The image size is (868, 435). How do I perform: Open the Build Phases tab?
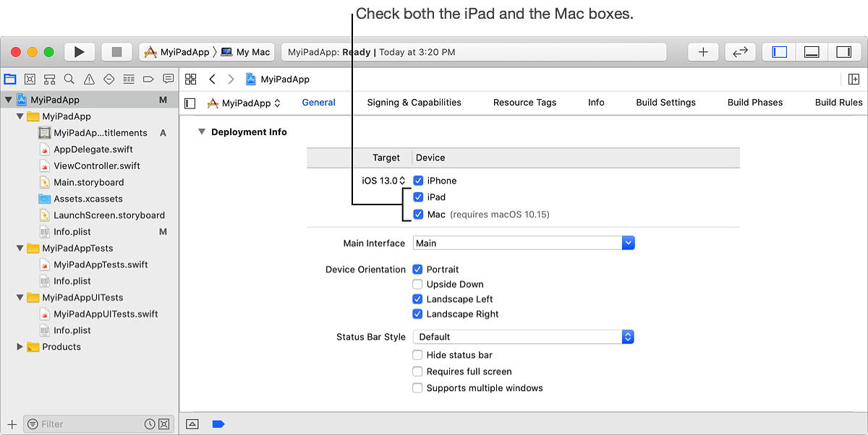click(755, 103)
